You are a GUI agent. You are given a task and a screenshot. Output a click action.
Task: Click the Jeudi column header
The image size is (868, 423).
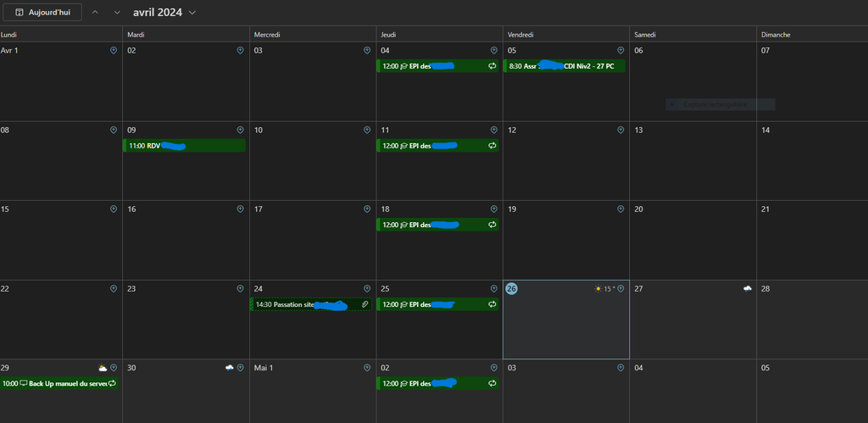[439, 35]
